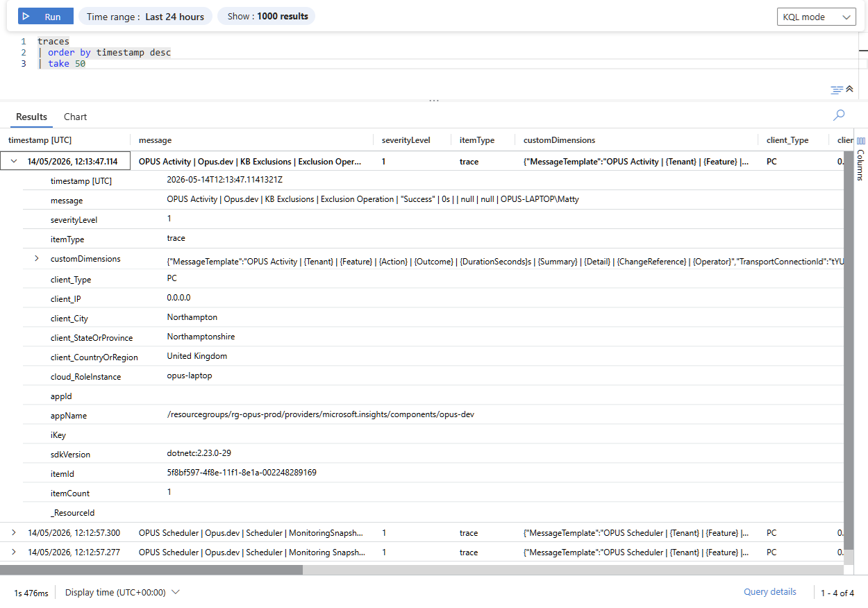This screenshot has height=608, width=868.
Task: Select the client_IP value 0.0.0.0
Action: (178, 297)
